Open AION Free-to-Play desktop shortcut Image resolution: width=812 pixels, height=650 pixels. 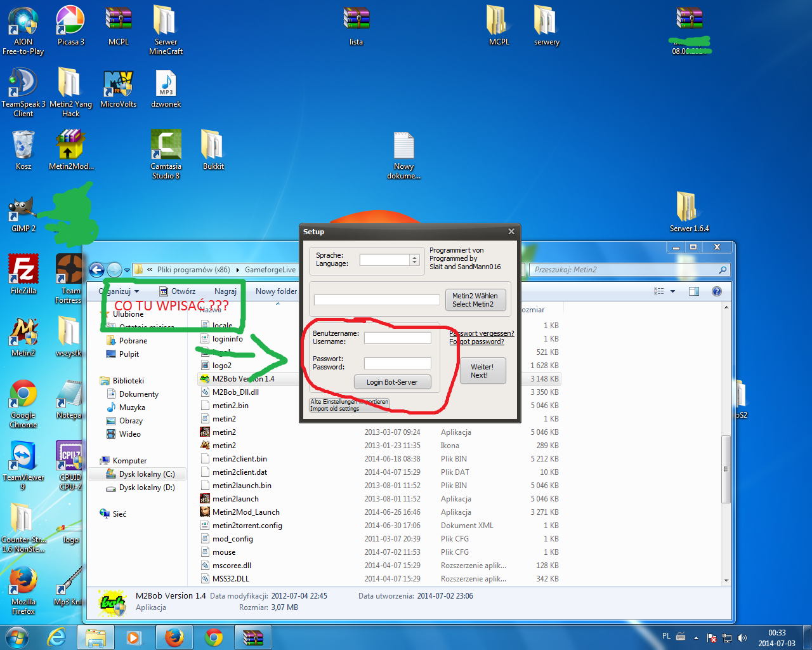pos(23,30)
